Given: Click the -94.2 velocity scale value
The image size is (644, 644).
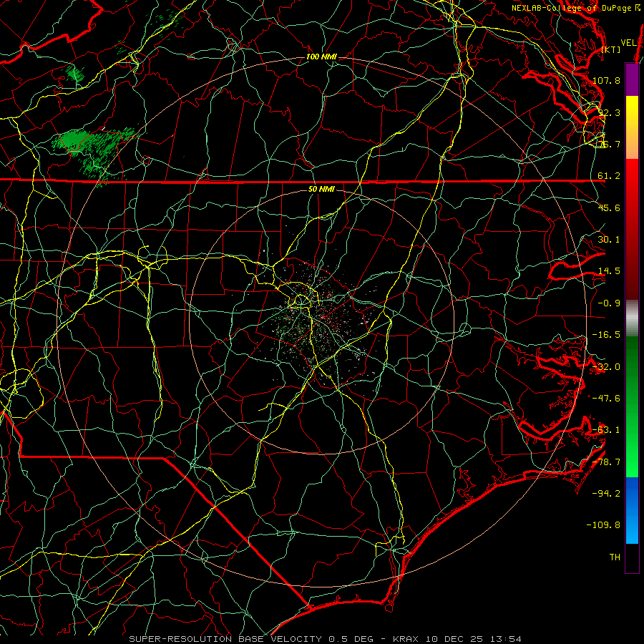Looking at the screenshot, I should pos(607,494).
